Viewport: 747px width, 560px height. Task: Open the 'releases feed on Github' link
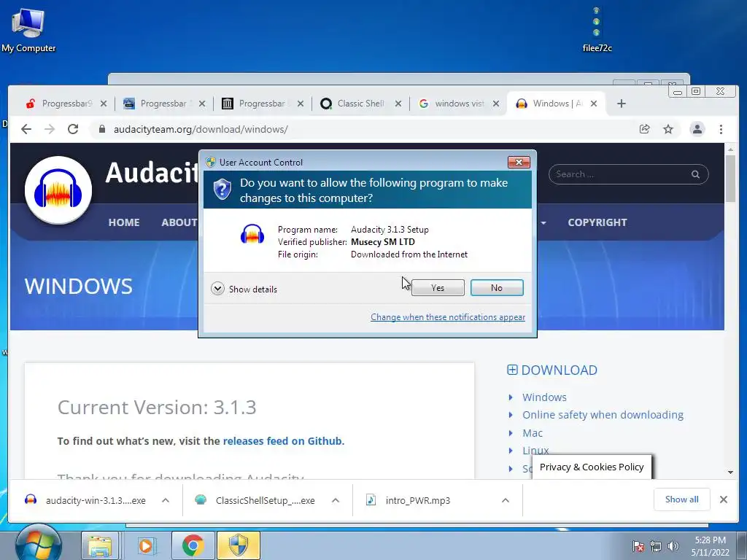pos(282,441)
